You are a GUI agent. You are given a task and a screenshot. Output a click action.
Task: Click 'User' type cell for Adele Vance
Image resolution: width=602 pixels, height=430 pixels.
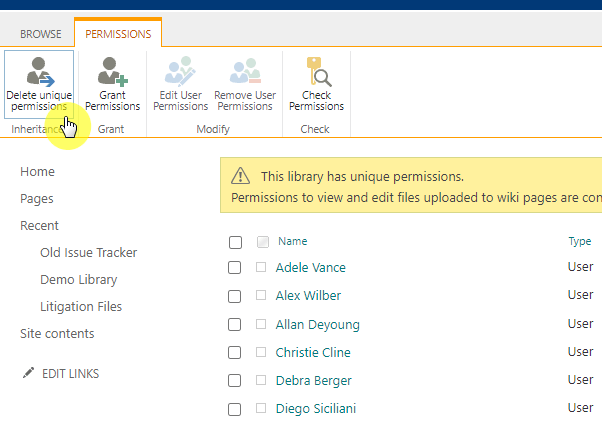coord(580,267)
